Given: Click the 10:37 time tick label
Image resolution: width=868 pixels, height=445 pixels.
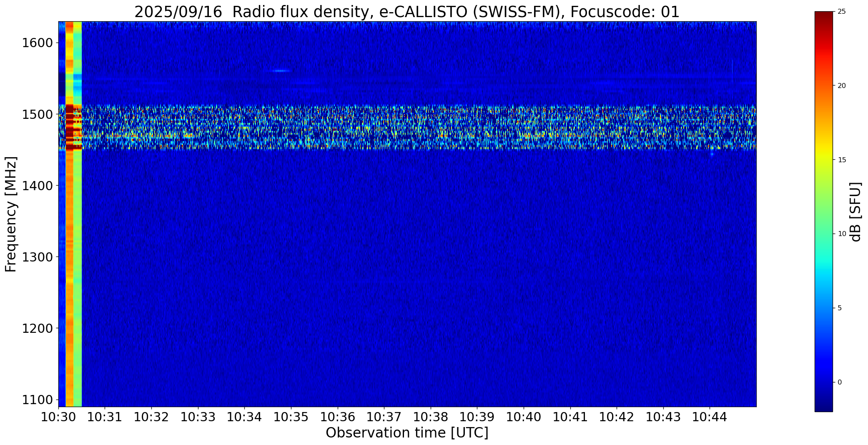Looking at the screenshot, I should point(384,417).
